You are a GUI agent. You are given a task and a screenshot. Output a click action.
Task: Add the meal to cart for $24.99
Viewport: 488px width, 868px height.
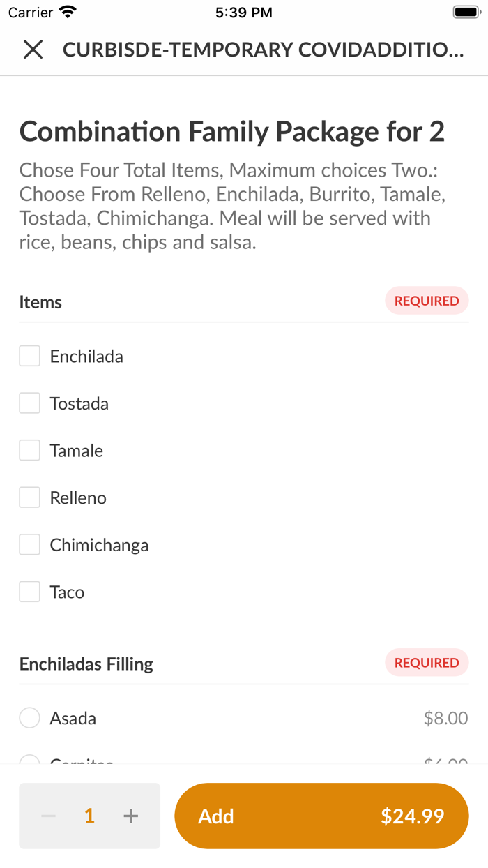(322, 816)
